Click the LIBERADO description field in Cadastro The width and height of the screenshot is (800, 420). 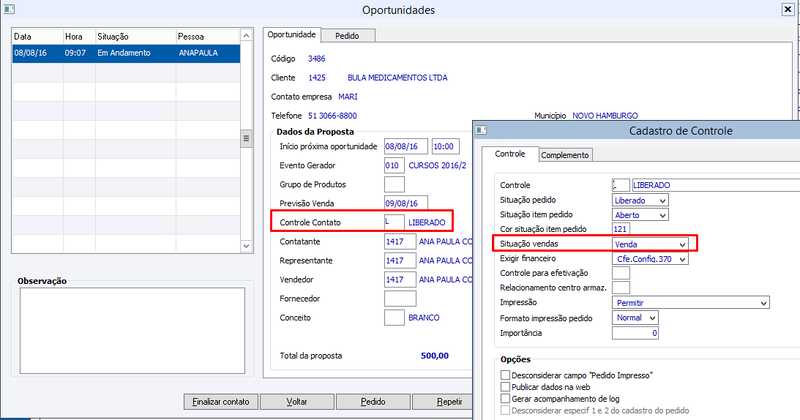point(715,185)
